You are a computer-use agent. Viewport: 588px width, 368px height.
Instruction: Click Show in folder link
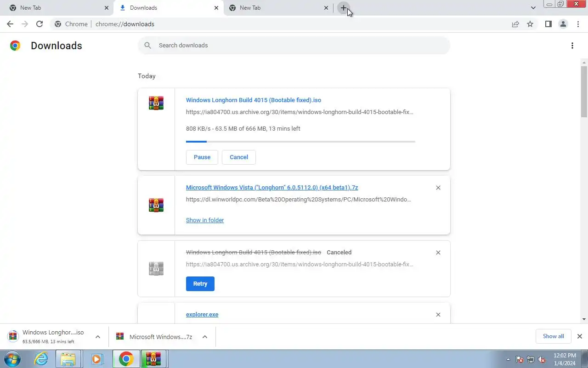205,220
